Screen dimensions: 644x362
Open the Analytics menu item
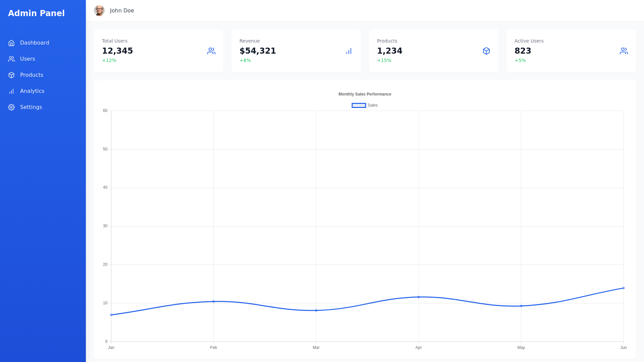coord(32,91)
